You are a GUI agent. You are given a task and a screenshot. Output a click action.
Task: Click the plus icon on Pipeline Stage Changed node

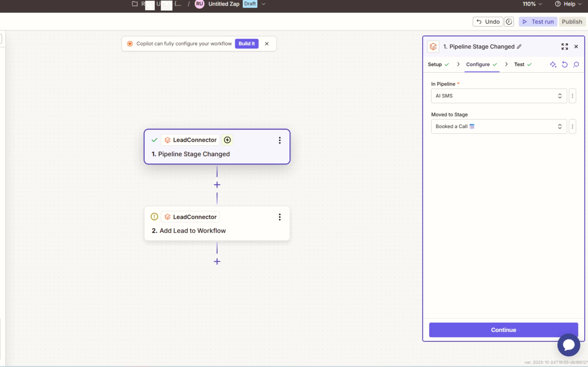227,140
